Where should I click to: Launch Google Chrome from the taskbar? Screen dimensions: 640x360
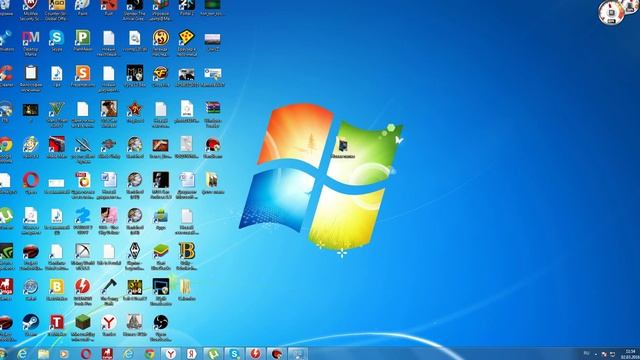tap(149, 354)
